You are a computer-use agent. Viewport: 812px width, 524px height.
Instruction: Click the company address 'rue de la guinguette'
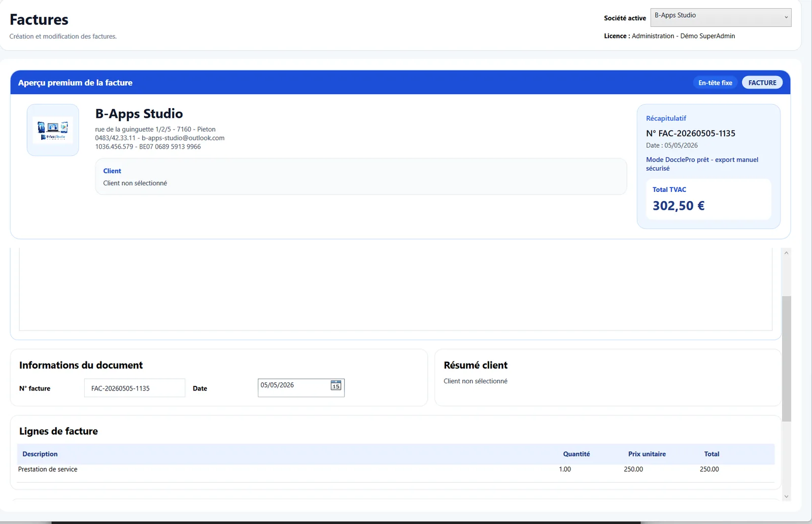pos(155,129)
